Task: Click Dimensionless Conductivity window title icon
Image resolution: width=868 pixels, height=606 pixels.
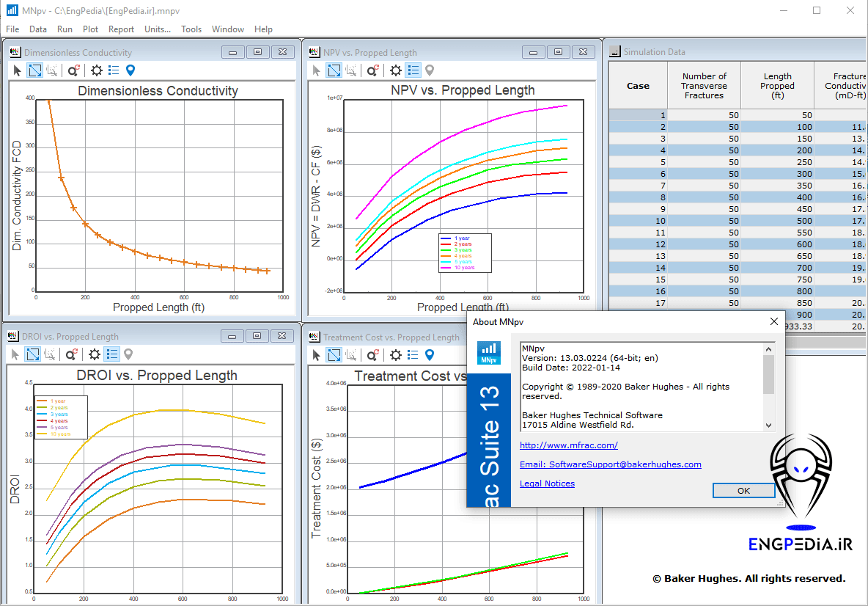Action: (x=15, y=52)
